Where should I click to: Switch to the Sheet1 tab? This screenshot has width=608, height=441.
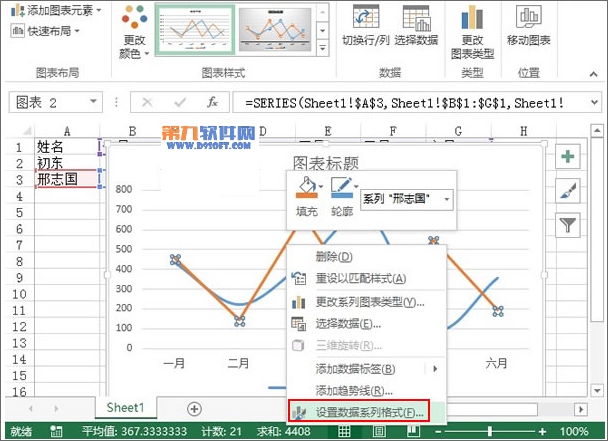pos(125,408)
